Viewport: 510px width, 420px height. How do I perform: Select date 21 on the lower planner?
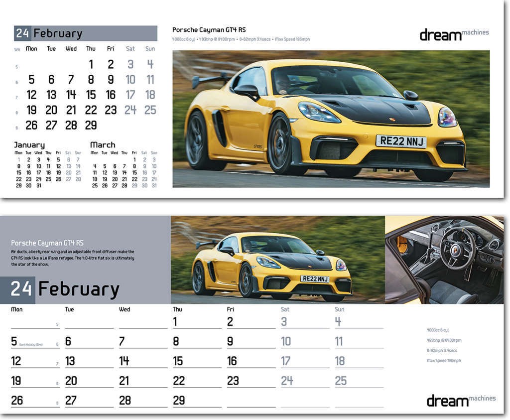coord(124,381)
